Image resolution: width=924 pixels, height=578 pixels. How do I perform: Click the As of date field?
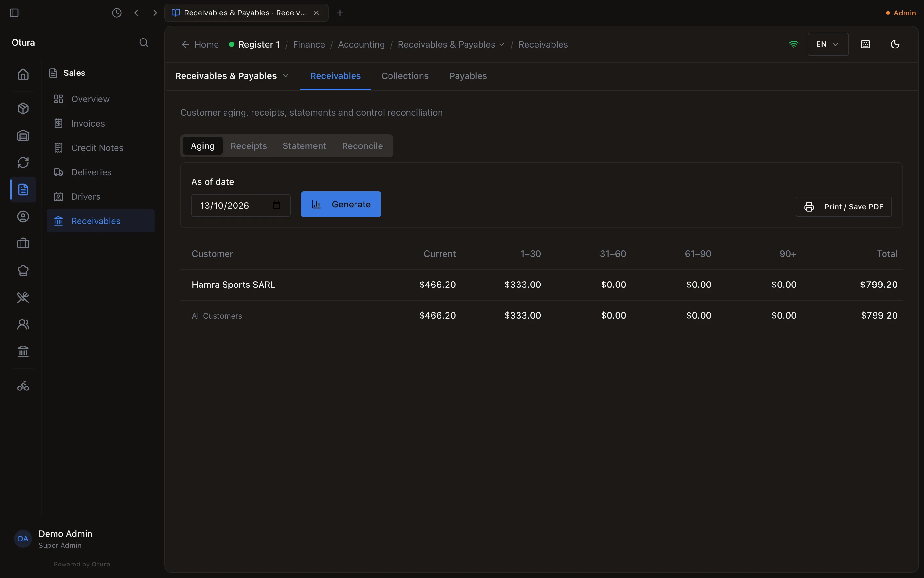coord(241,206)
